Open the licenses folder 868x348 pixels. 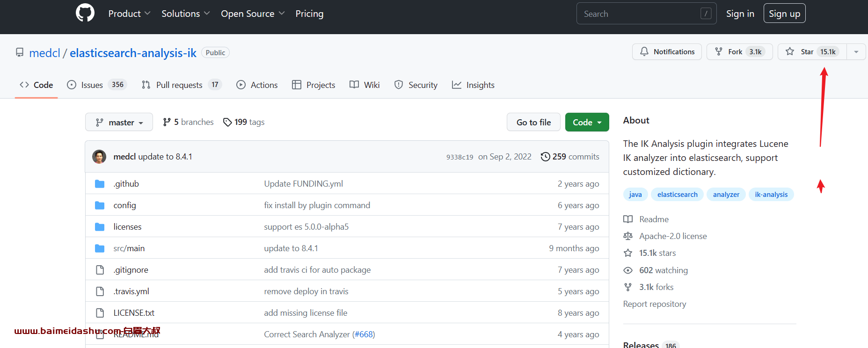click(x=127, y=227)
